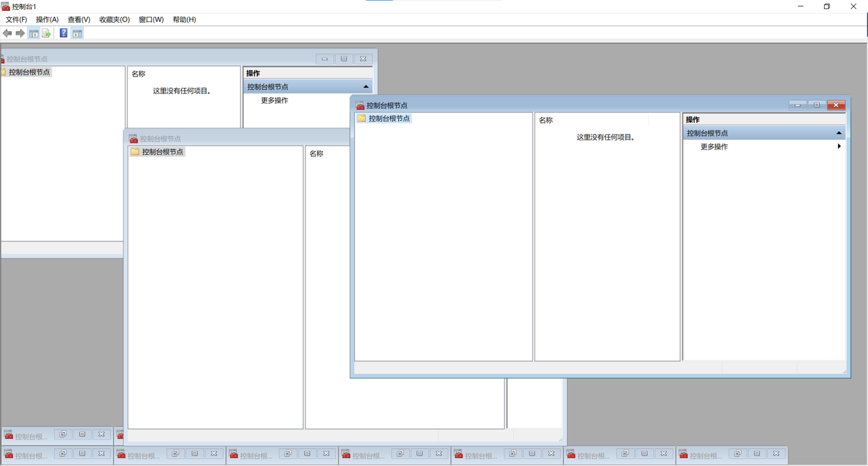Select 控制台根节点 tree node in the active window

click(389, 119)
